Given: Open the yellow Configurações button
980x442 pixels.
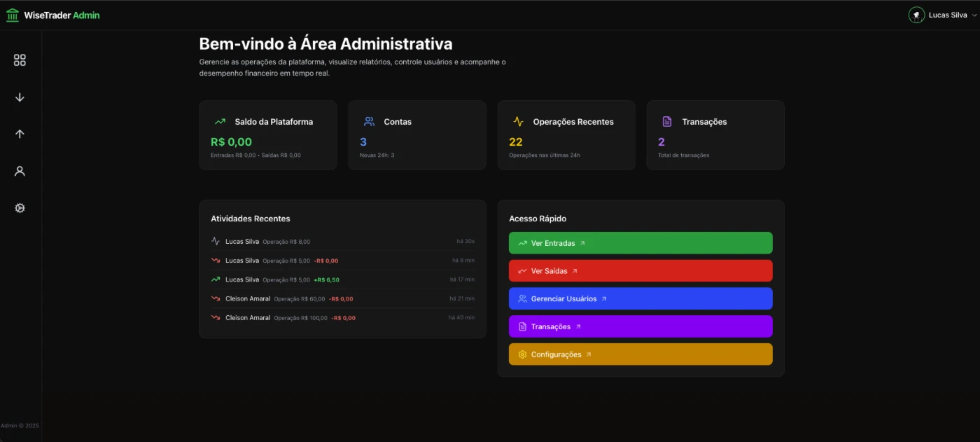Looking at the screenshot, I should 640,354.
